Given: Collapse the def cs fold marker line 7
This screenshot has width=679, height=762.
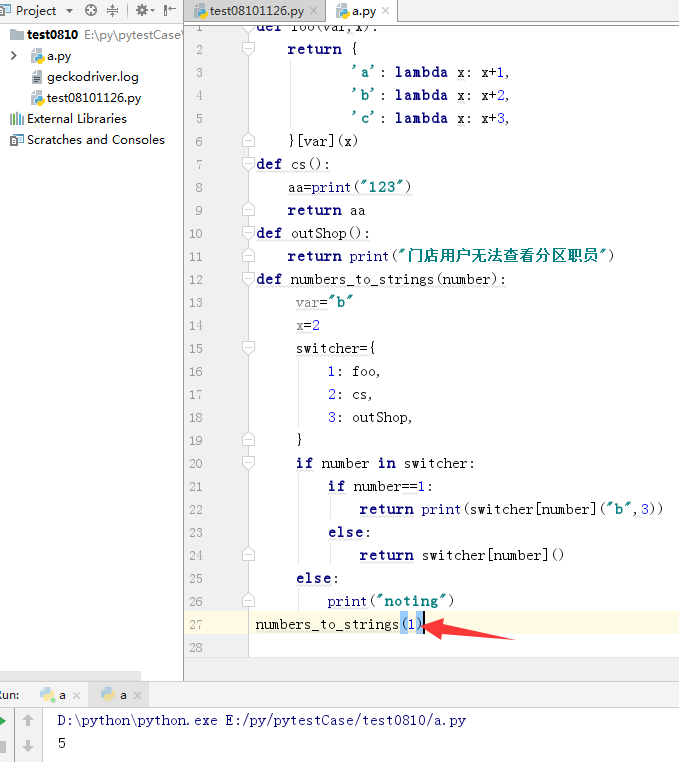Looking at the screenshot, I should pos(248,164).
